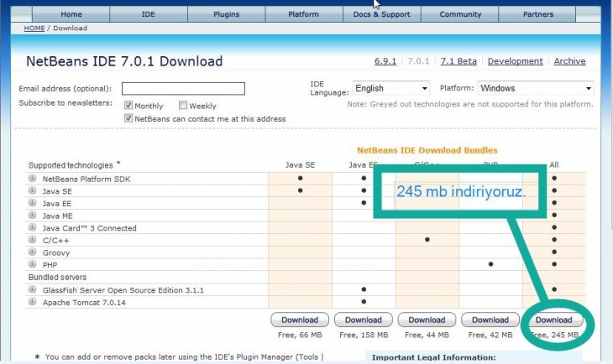Download the All bundle, 245 MB
The width and height of the screenshot is (613, 364).
coord(553,320)
